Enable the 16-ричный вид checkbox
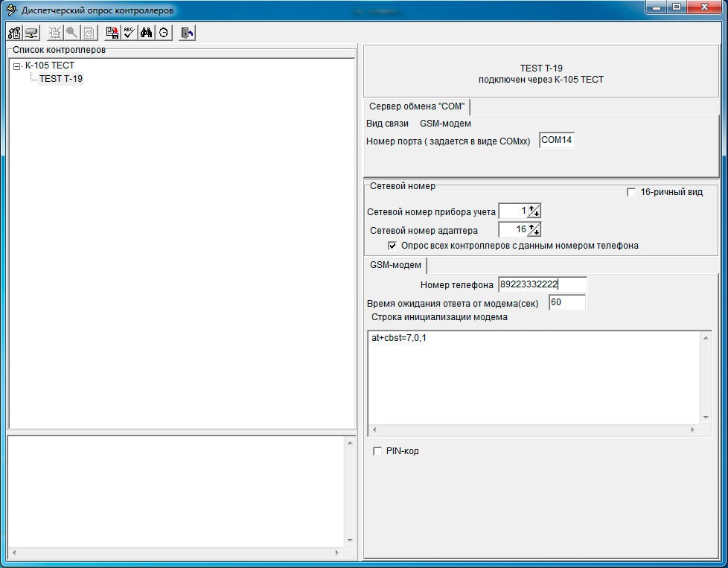Image resolution: width=728 pixels, height=568 pixels. (631, 192)
